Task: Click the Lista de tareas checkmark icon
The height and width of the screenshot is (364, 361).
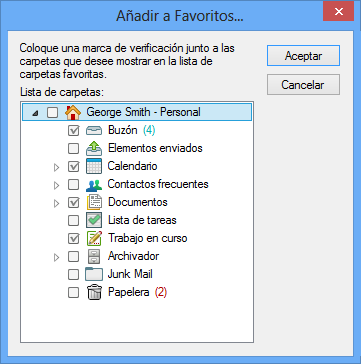Action: tap(94, 220)
